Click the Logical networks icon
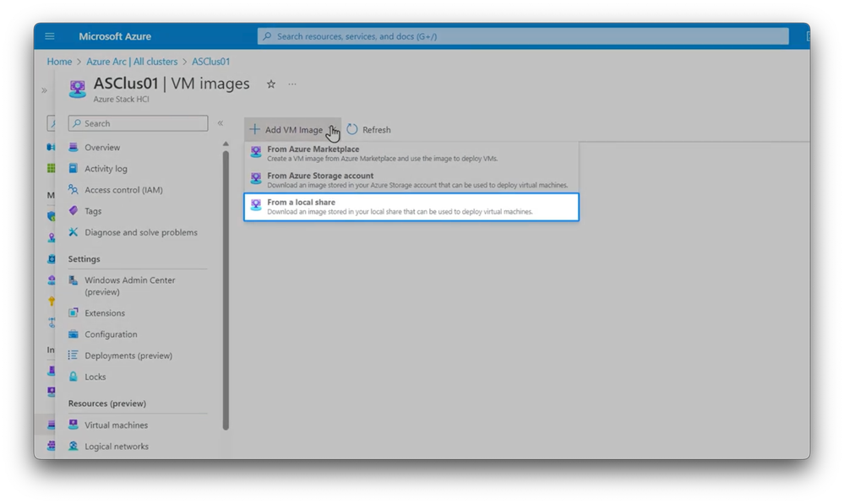The image size is (844, 504). [74, 446]
